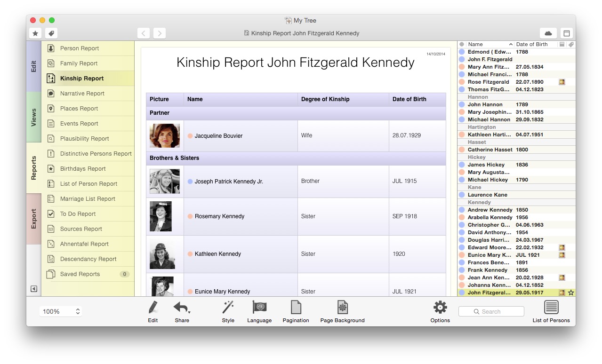The width and height of the screenshot is (602, 364).
Task: Select Rose Fitzgerald in person list
Action: coord(516,82)
